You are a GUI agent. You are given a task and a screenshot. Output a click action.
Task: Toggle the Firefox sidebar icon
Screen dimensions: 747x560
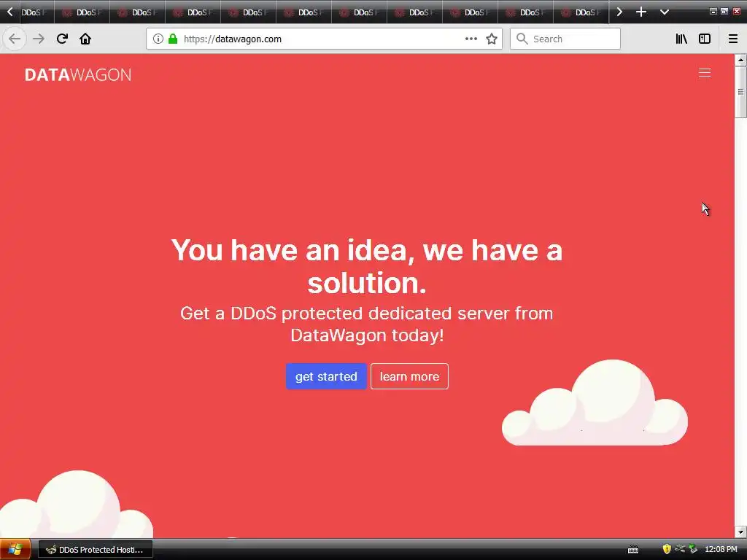(x=705, y=39)
